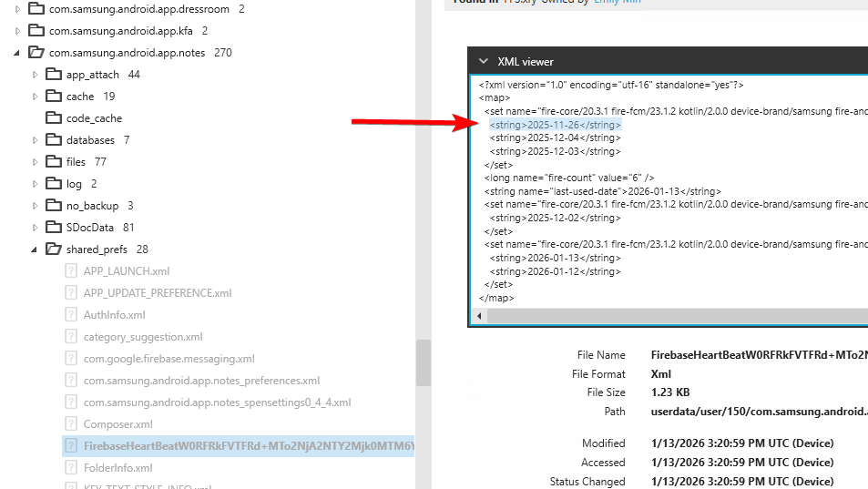Click the code_cache folder icon
Image resolution: width=868 pixels, height=489 pixels.
pos(54,117)
